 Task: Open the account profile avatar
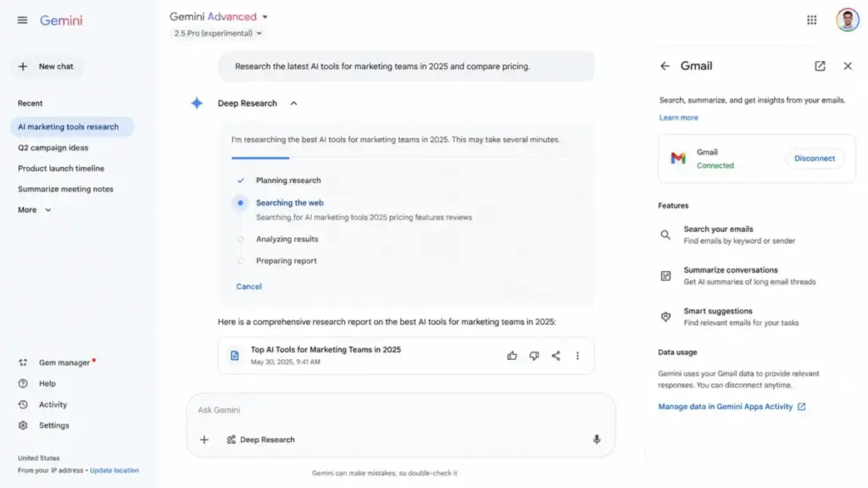pos(847,20)
